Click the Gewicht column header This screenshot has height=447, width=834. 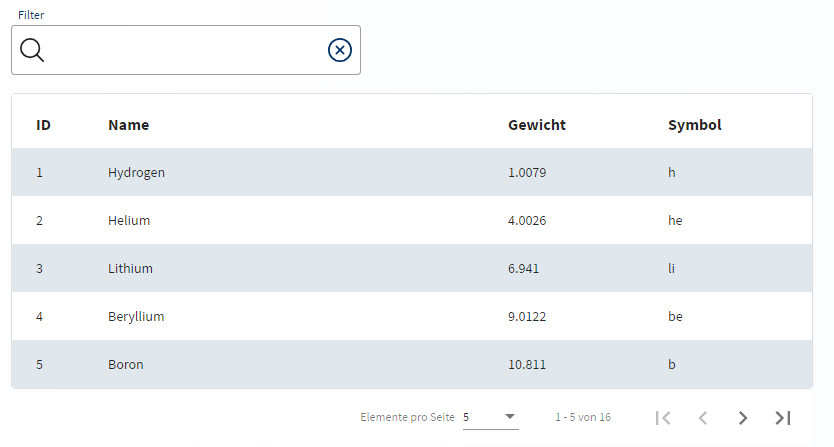pos(537,125)
